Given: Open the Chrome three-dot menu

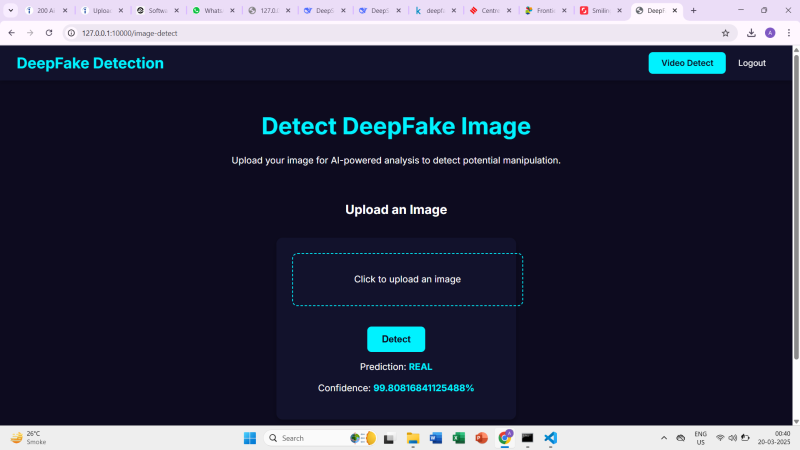Looking at the screenshot, I should point(788,33).
